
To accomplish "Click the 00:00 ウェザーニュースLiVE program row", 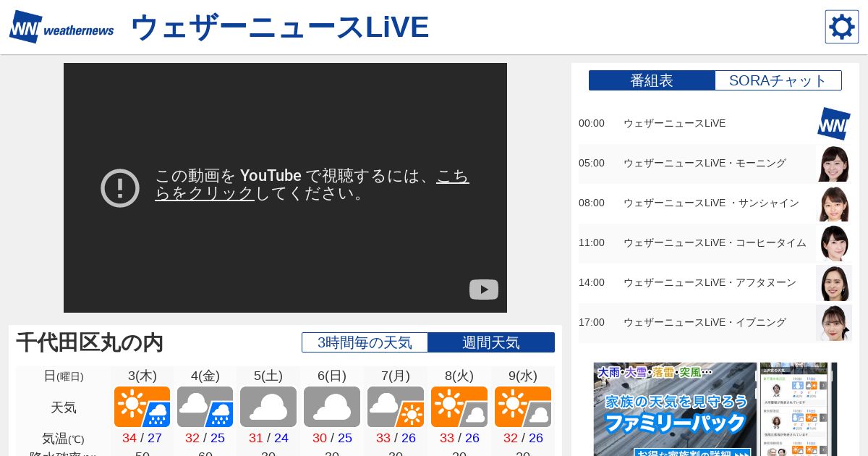I will point(715,124).
